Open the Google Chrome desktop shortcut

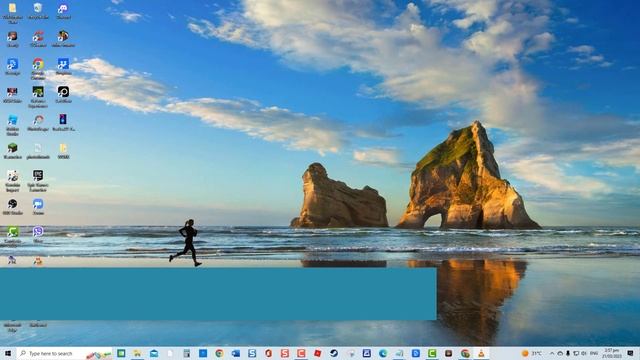pos(38,69)
